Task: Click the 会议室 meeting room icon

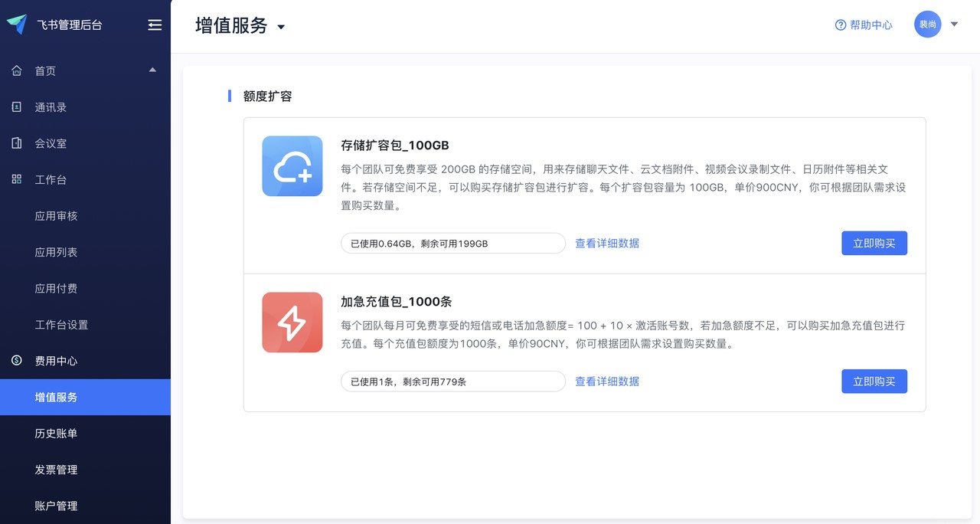Action: tap(16, 143)
